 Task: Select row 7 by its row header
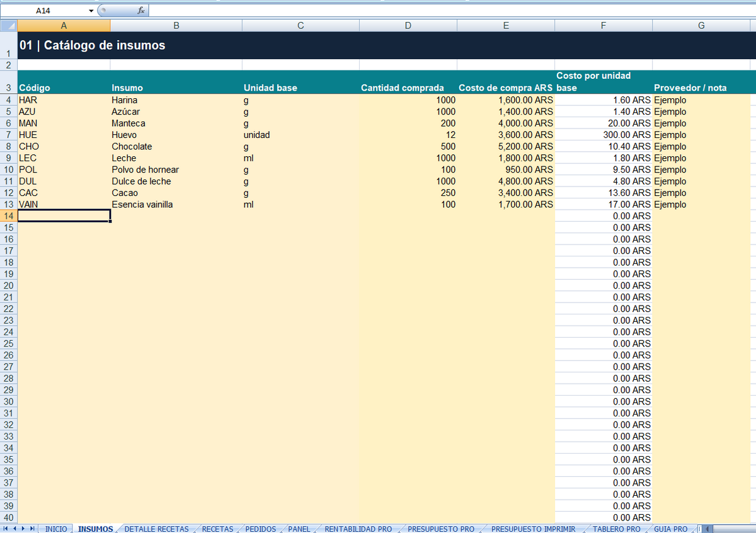[9, 135]
